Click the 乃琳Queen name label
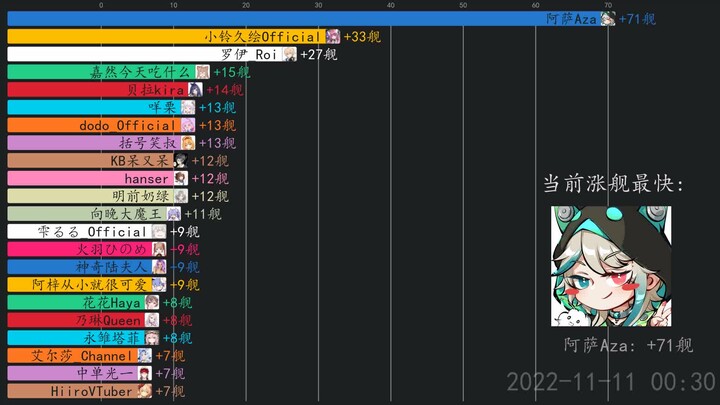Screen dimensions: 720x405 [x=108, y=321]
